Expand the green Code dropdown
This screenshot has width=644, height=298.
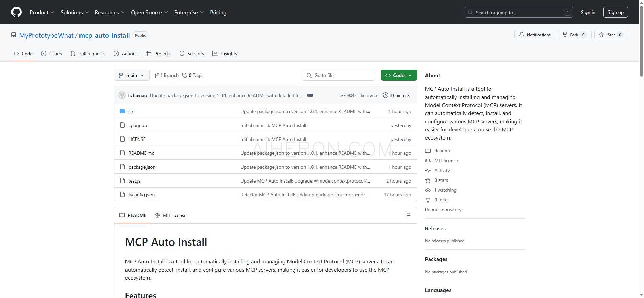click(399, 75)
